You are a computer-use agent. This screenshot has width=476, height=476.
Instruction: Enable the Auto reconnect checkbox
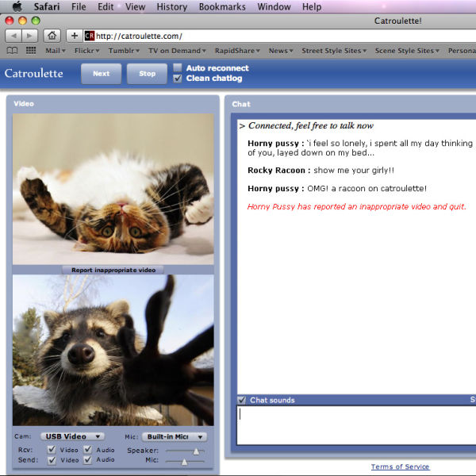(178, 68)
